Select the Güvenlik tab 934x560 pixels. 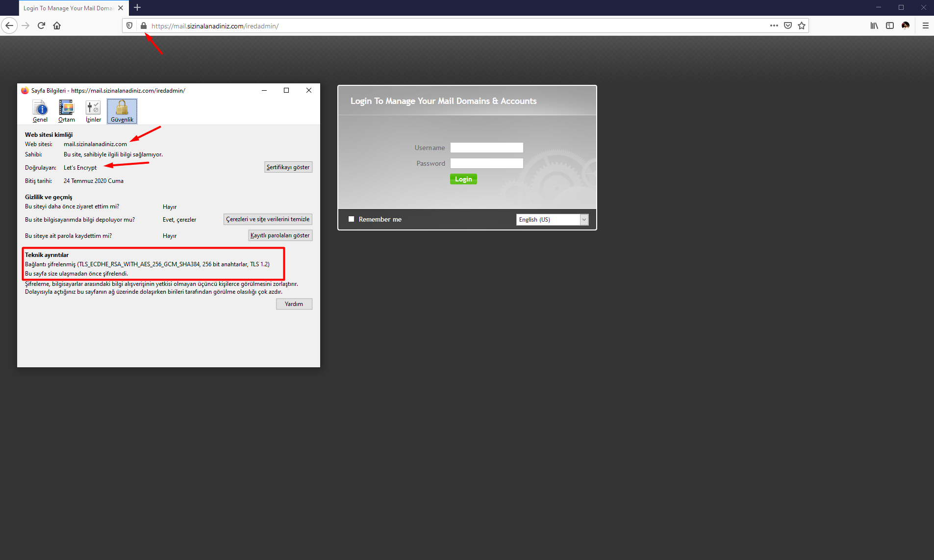click(122, 111)
